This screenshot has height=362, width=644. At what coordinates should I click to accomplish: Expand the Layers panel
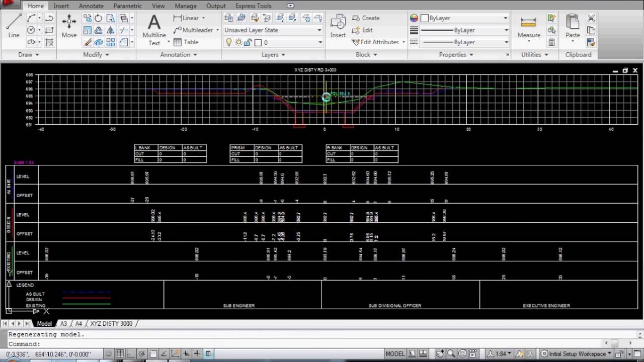tap(273, 55)
